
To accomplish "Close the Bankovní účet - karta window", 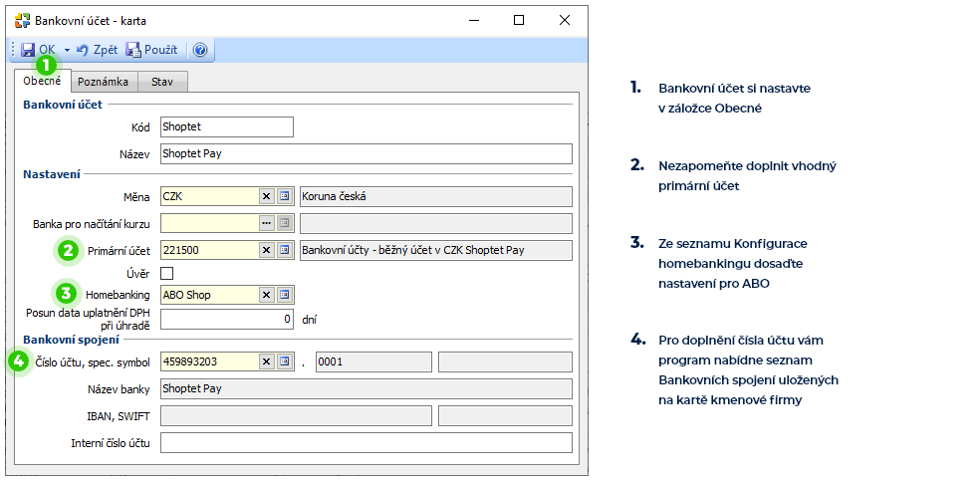I will (565, 20).
